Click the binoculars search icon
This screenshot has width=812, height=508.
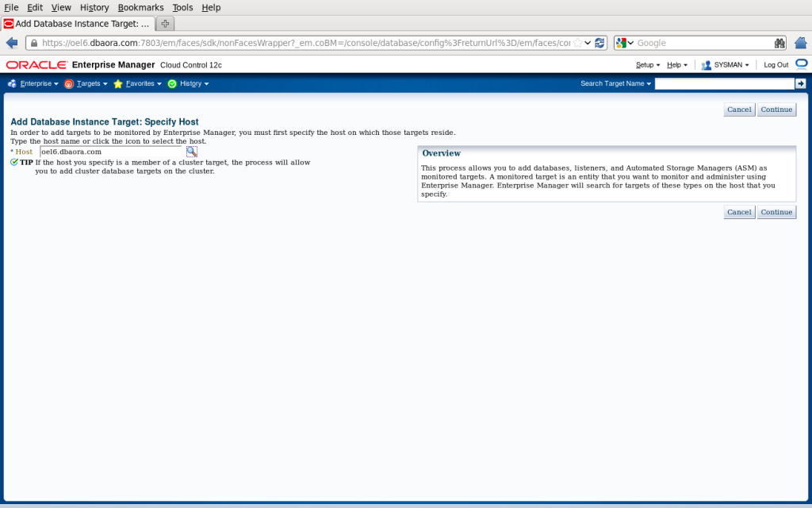(779, 43)
